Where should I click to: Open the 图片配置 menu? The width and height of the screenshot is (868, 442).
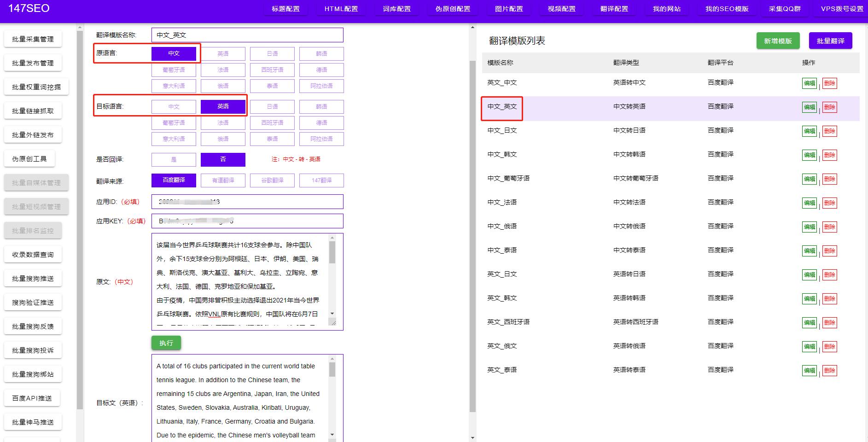[x=509, y=8]
